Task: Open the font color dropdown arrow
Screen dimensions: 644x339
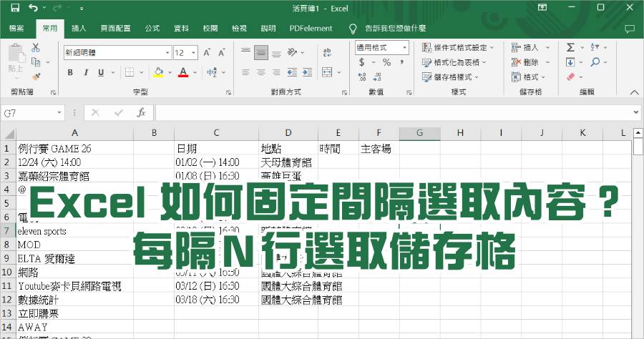Action: (195, 73)
